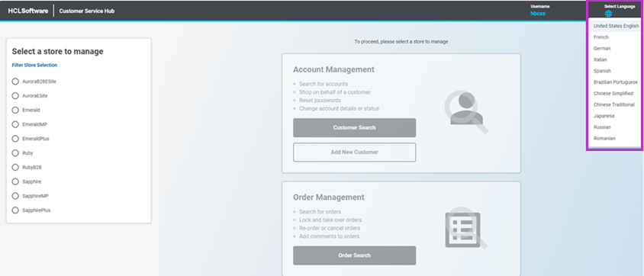Click the Order Search button
644x276 pixels.
click(355, 255)
